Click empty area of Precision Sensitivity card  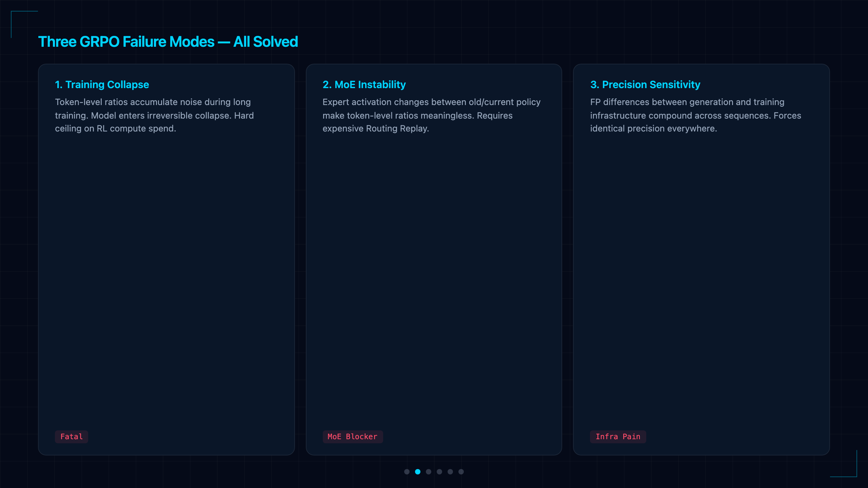tap(701, 271)
